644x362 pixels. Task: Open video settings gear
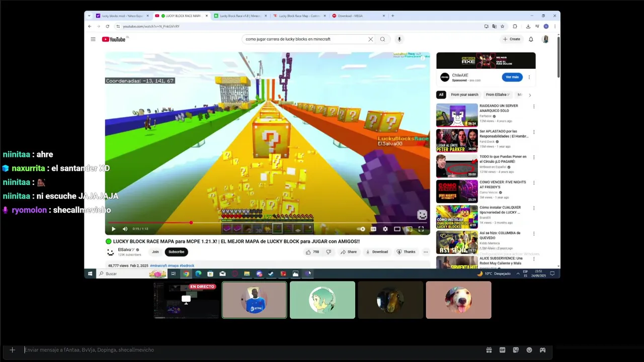(x=385, y=229)
